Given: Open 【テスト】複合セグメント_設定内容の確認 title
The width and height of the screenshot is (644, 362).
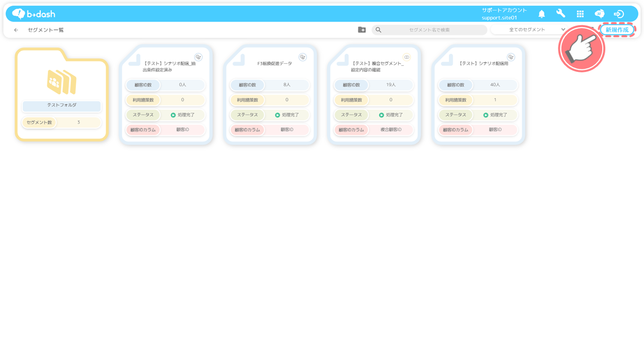Looking at the screenshot, I should click(x=377, y=66).
